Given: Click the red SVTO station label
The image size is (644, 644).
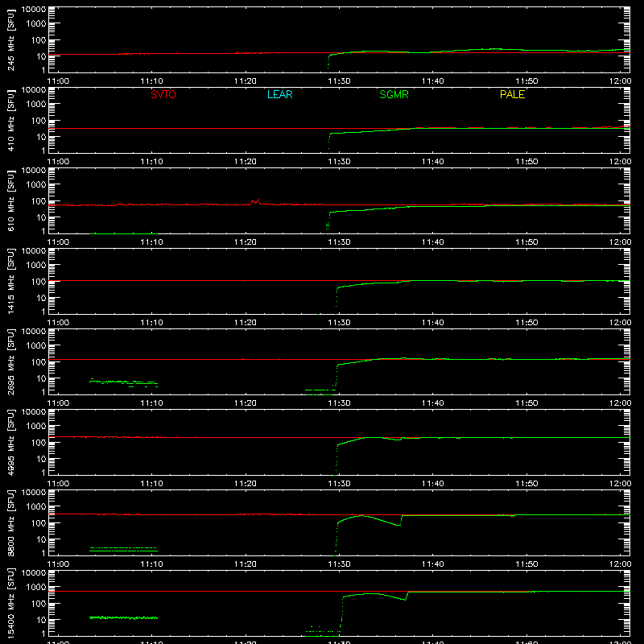Looking at the screenshot, I should pos(163,94).
